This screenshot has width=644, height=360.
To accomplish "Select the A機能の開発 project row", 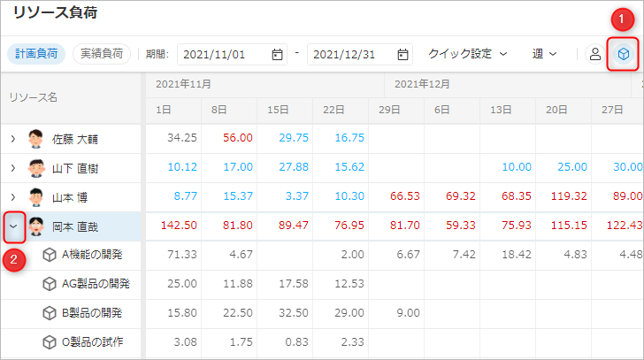I will [x=91, y=255].
